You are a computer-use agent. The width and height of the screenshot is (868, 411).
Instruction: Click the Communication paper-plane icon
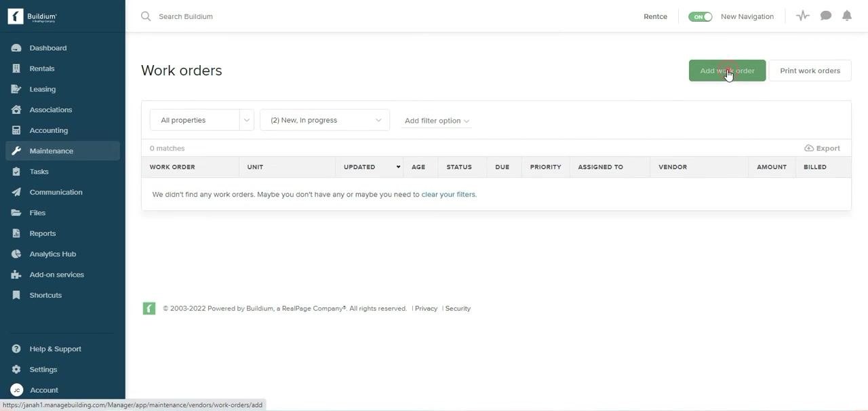pyautogui.click(x=16, y=192)
